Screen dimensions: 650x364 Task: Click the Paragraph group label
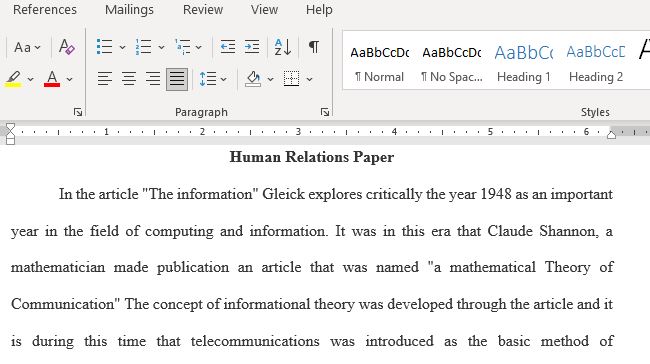pyautogui.click(x=201, y=112)
